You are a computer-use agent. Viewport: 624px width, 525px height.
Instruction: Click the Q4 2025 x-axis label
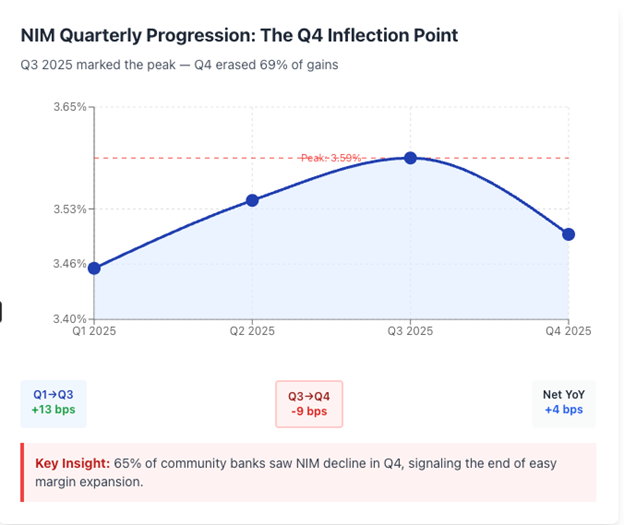click(566, 331)
